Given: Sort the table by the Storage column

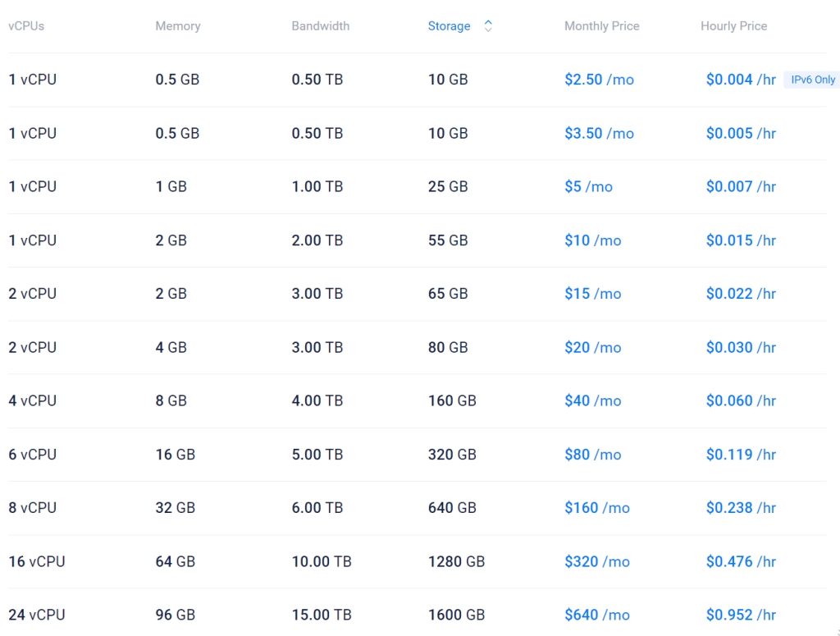Looking at the screenshot, I should (x=449, y=26).
